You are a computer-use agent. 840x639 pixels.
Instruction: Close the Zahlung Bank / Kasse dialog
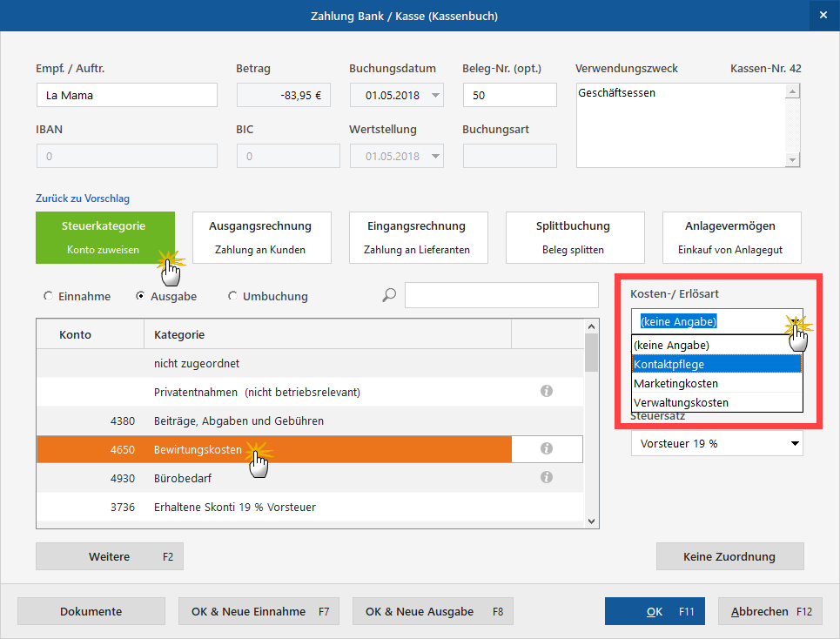[824, 16]
